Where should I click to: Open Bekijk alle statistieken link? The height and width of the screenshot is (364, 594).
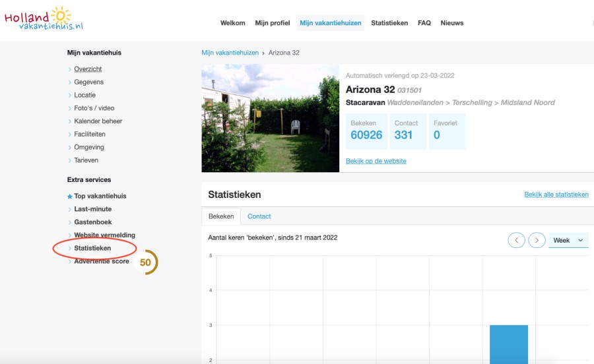pyautogui.click(x=556, y=194)
